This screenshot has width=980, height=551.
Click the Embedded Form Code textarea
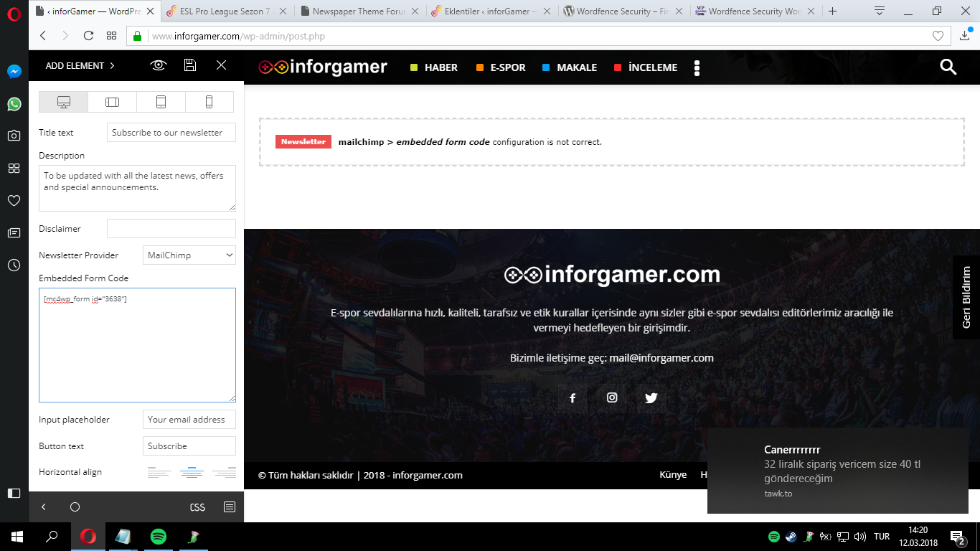pyautogui.click(x=137, y=345)
